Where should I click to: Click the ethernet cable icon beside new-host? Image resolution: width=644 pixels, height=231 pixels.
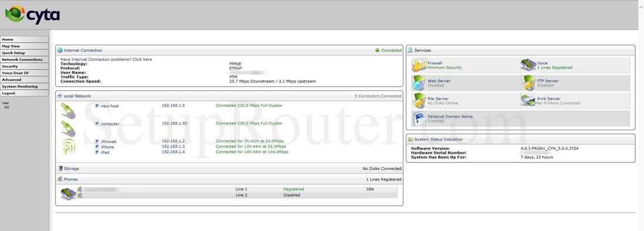[68, 111]
